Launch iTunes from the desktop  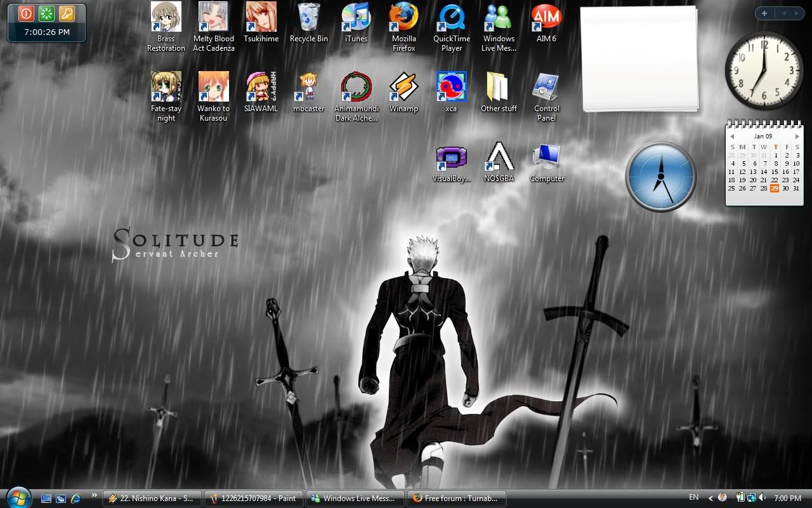(x=356, y=18)
